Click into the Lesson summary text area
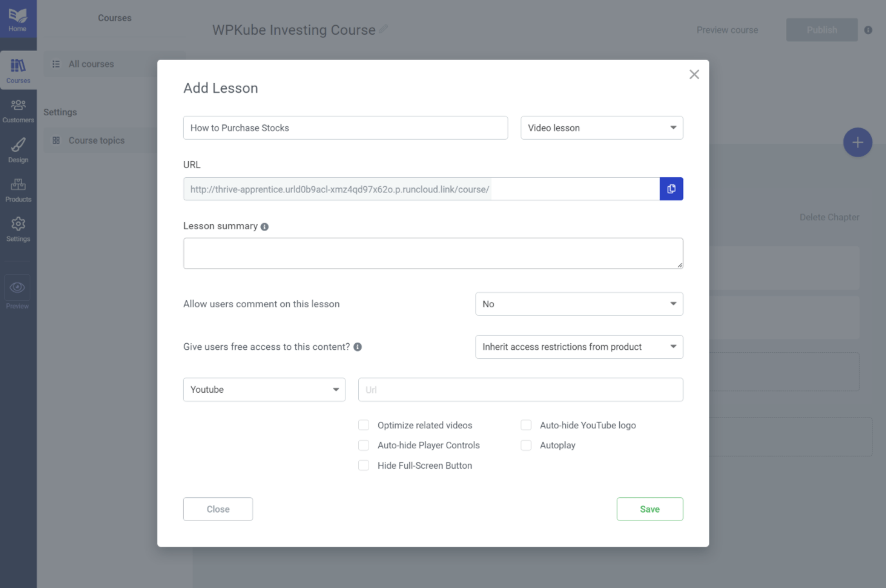 click(x=433, y=253)
